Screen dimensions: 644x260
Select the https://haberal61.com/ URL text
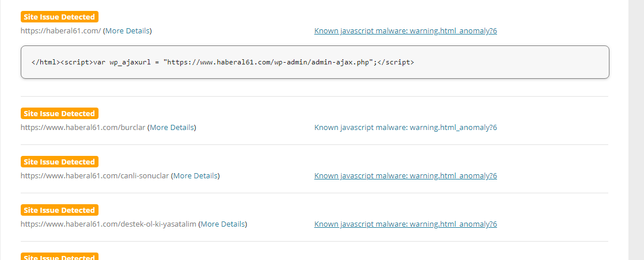tap(61, 30)
